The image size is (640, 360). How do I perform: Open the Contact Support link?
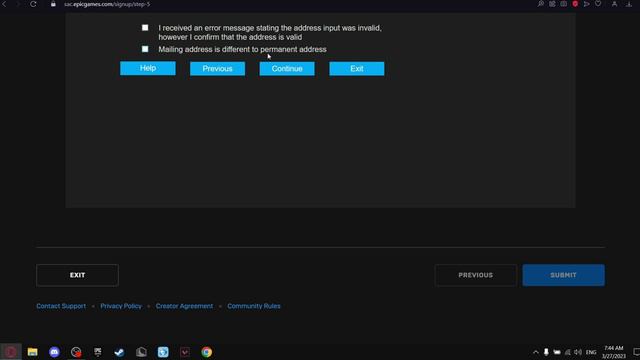click(61, 306)
